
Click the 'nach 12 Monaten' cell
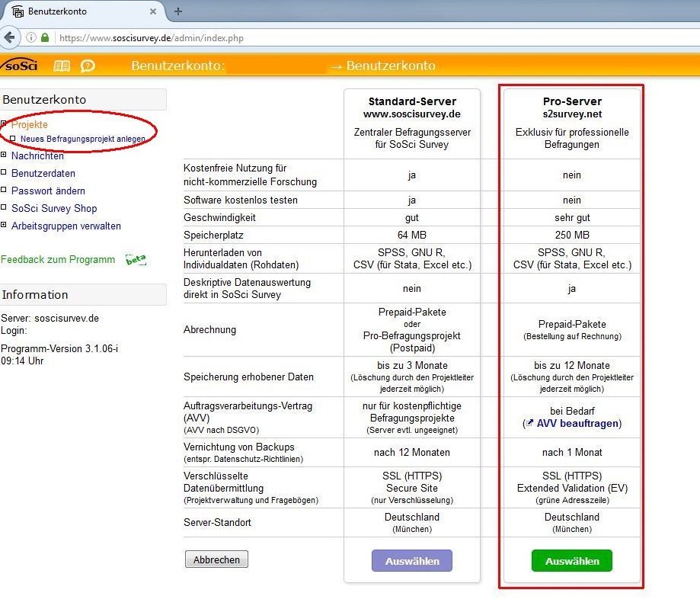(412, 453)
